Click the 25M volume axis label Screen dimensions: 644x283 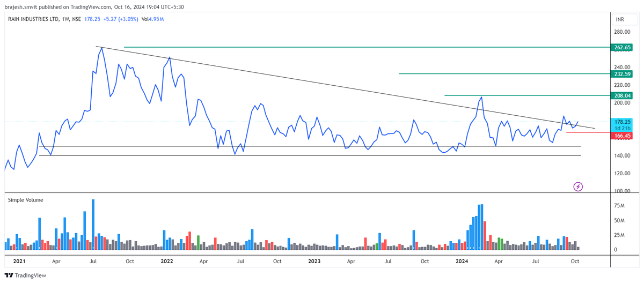[619, 235]
